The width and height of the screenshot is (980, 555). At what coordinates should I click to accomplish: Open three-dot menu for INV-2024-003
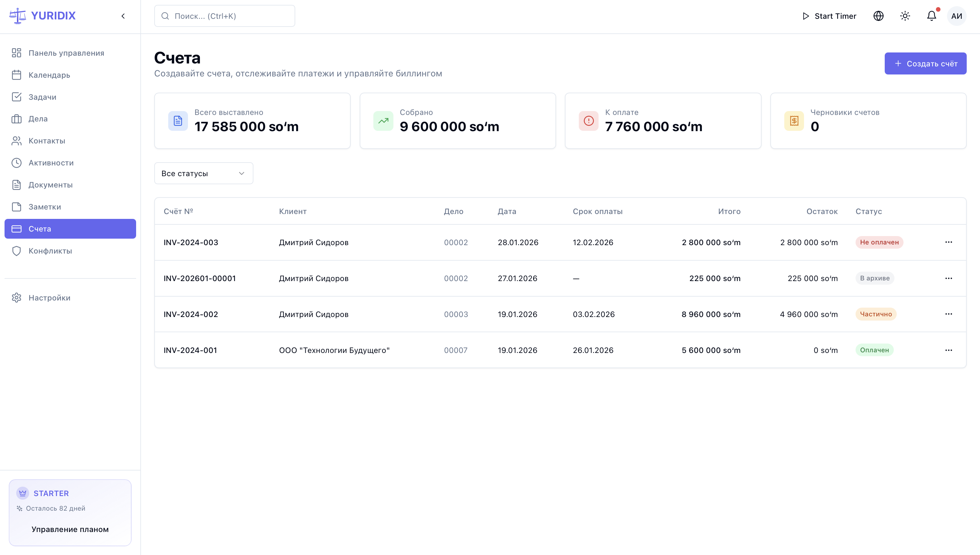point(948,243)
